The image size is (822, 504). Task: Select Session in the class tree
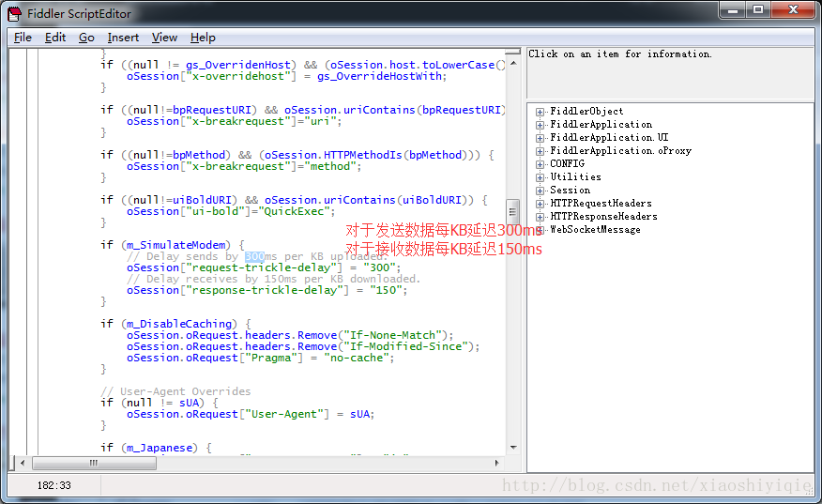coord(570,190)
